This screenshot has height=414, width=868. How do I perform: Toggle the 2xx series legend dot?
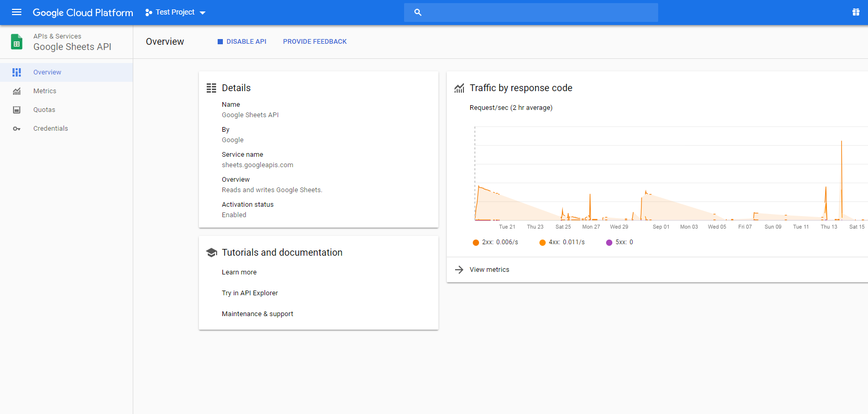[475, 243]
